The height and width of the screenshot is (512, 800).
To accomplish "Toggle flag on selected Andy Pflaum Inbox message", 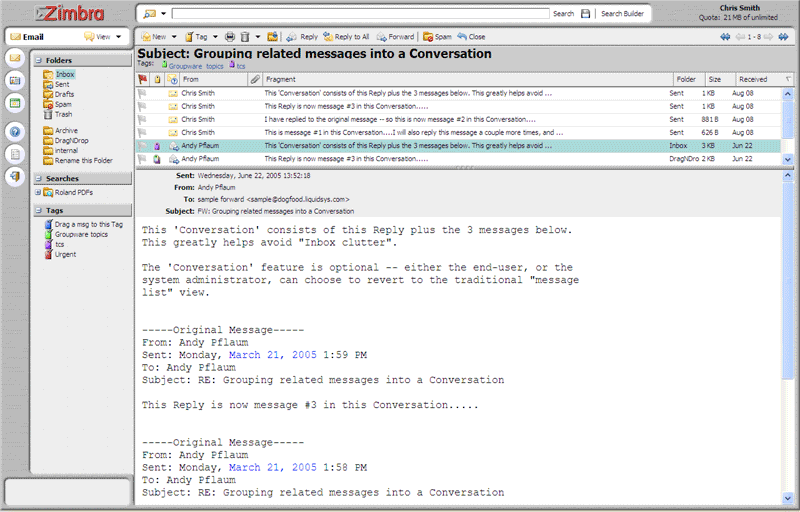I will (142, 146).
